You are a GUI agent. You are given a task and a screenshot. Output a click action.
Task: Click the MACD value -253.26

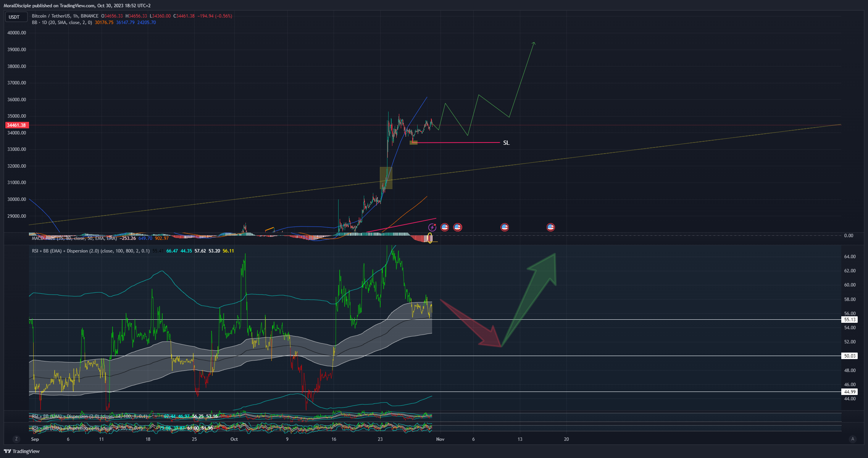click(128, 238)
